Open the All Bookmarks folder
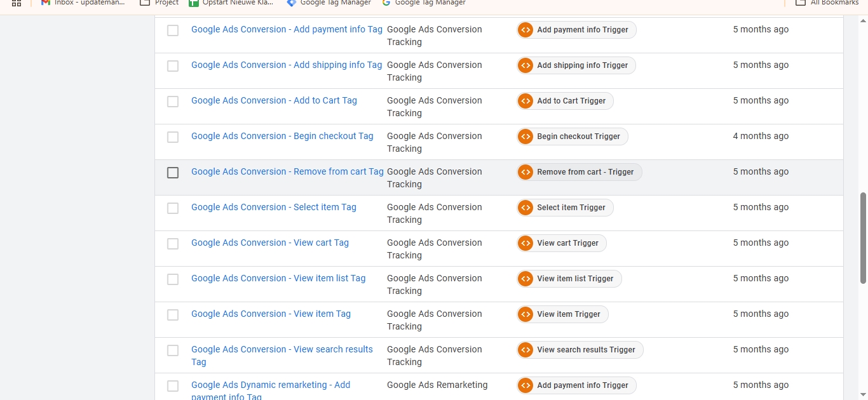Screen dimensions: 868x400 [x=827, y=3]
